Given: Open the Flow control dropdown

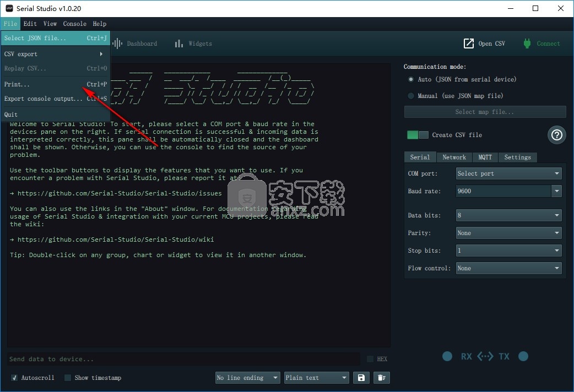Looking at the screenshot, I should pos(508,268).
